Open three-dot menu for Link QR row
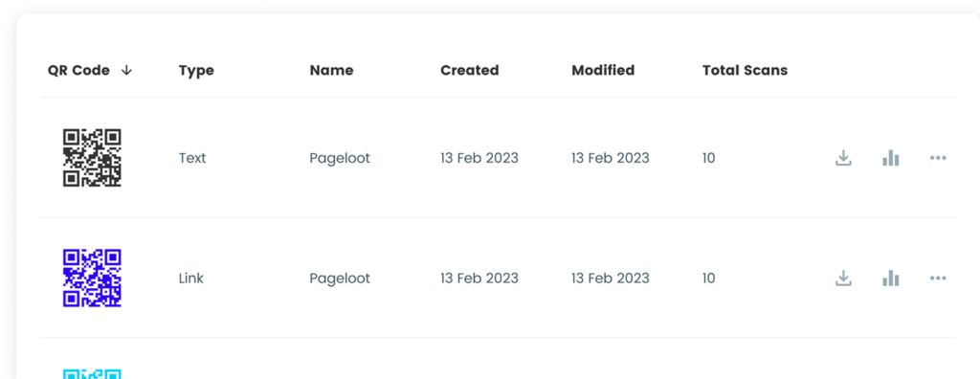The width and height of the screenshot is (980, 379). pyautogui.click(x=938, y=279)
